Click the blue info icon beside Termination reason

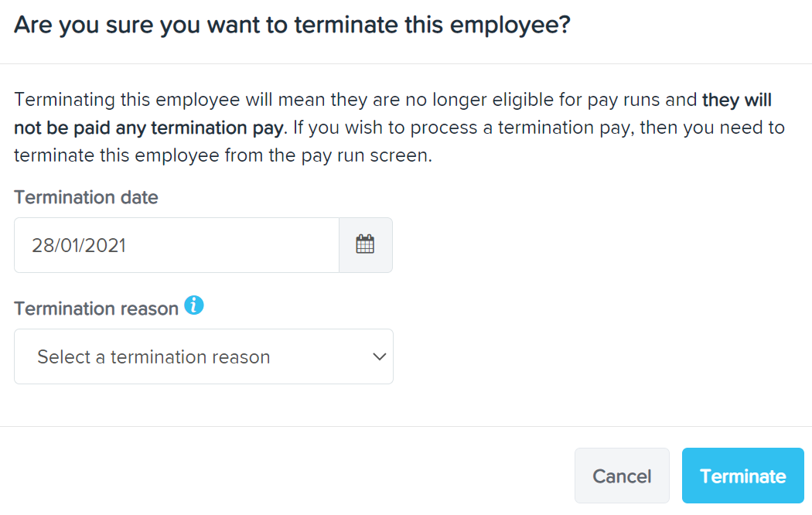[194, 305]
